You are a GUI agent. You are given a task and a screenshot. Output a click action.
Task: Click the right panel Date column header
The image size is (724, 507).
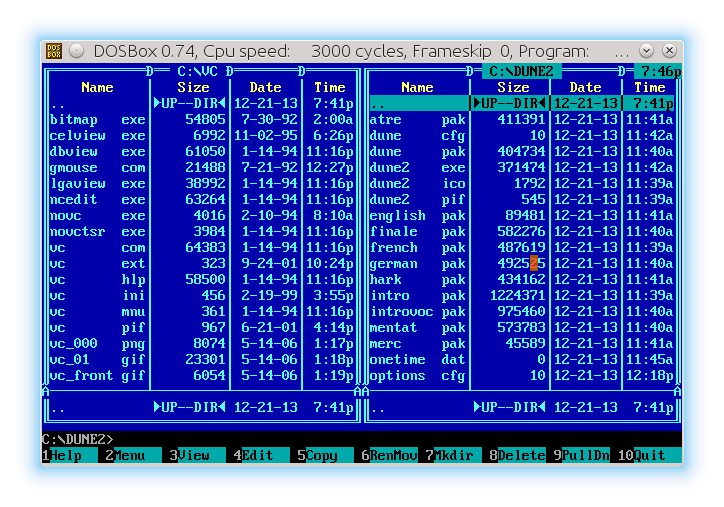click(x=585, y=87)
